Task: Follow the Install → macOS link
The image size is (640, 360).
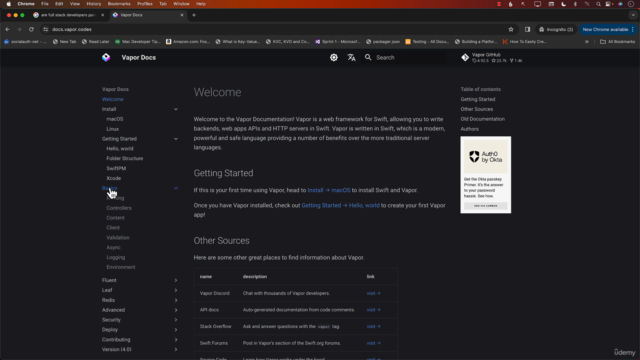Action: click(329, 190)
